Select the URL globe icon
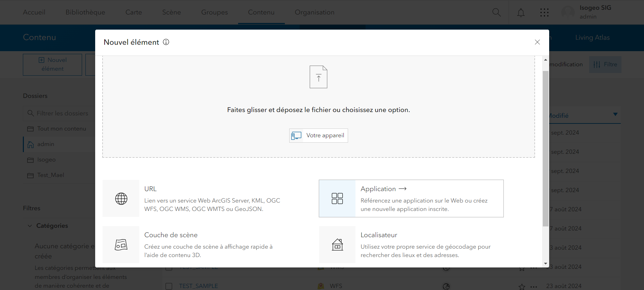644x290 pixels. click(x=121, y=198)
